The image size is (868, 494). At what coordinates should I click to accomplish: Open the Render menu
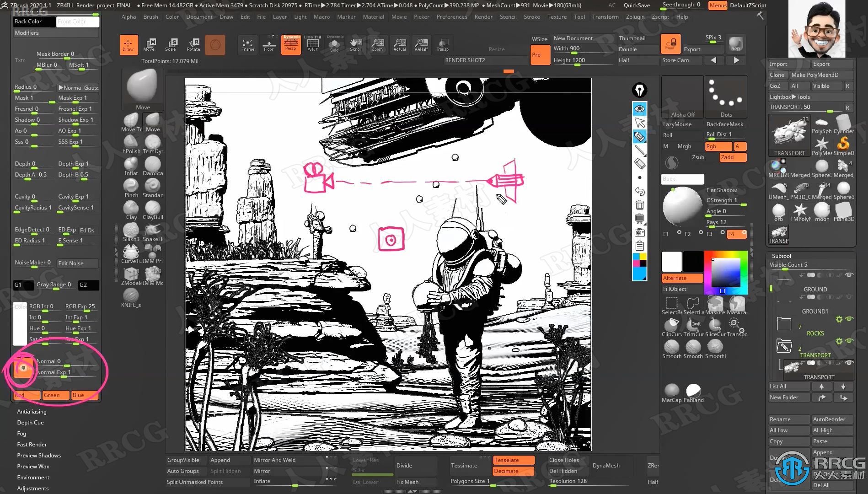483,17
